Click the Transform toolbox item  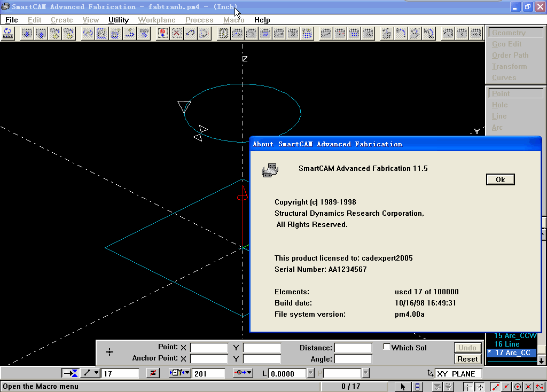(x=509, y=66)
